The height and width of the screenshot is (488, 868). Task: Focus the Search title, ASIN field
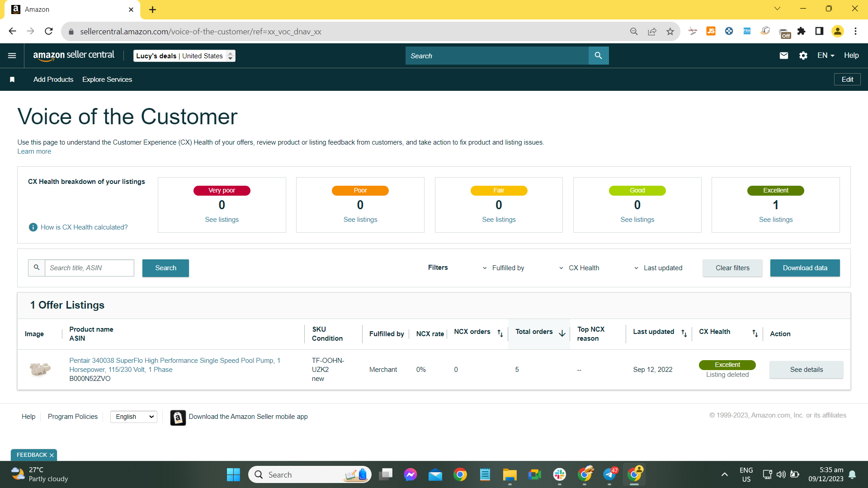(x=90, y=268)
